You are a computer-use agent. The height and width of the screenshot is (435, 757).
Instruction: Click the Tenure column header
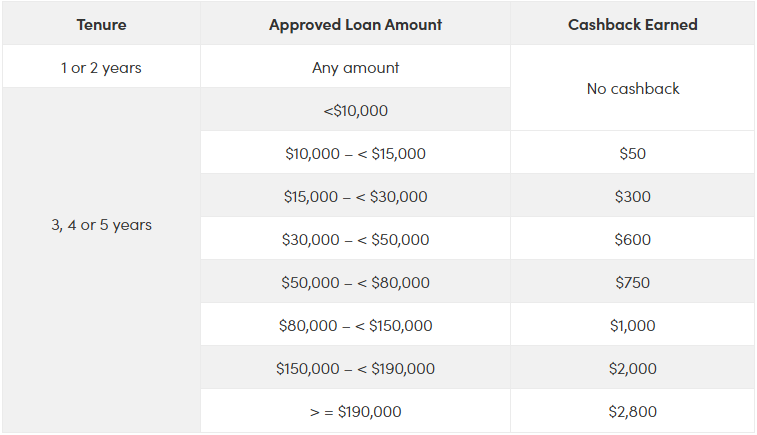(x=101, y=25)
